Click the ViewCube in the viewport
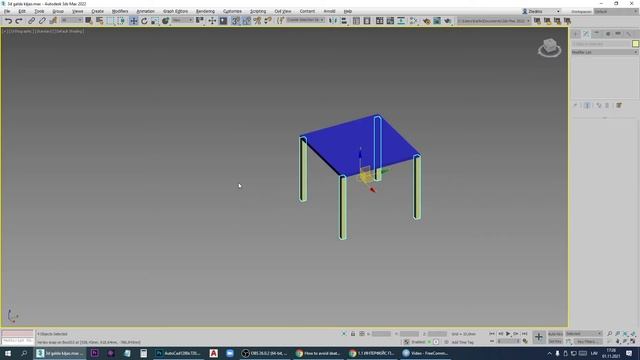This screenshot has height=360, width=640. 549,47
